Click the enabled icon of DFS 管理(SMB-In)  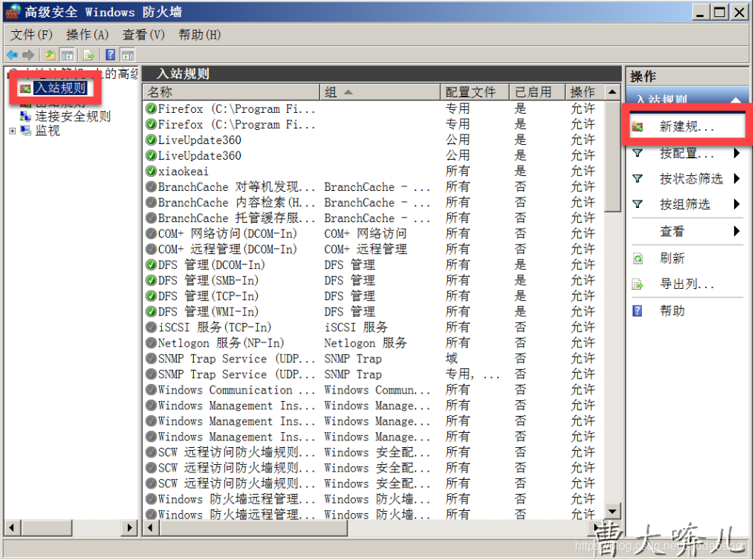[x=151, y=281]
